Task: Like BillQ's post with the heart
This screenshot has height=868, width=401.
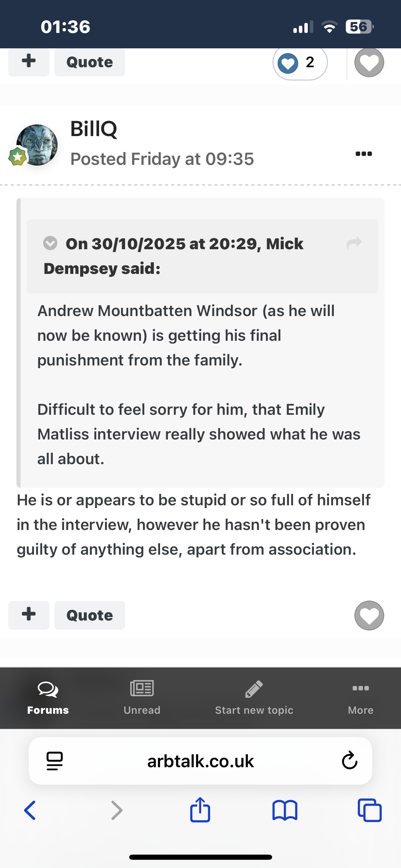Action: [369, 615]
